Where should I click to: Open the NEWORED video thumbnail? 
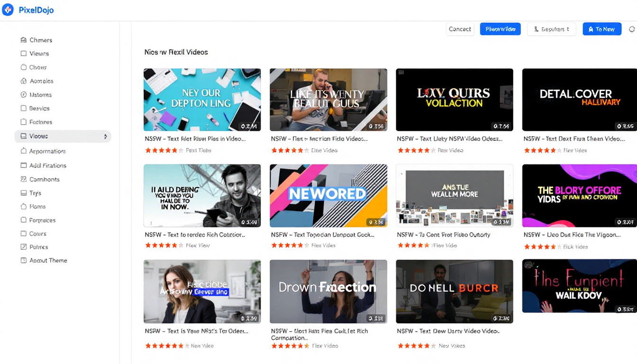[x=328, y=195]
